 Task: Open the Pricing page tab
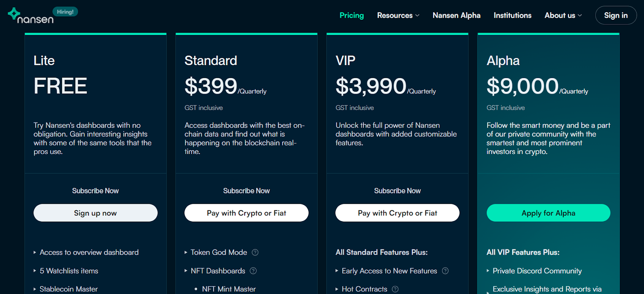point(351,15)
